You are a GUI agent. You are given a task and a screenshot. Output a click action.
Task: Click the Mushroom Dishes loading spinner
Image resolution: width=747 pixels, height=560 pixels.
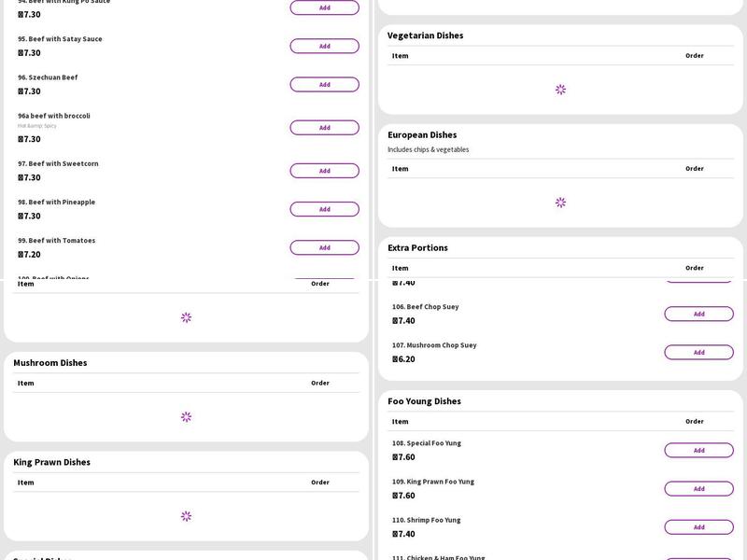point(186,417)
